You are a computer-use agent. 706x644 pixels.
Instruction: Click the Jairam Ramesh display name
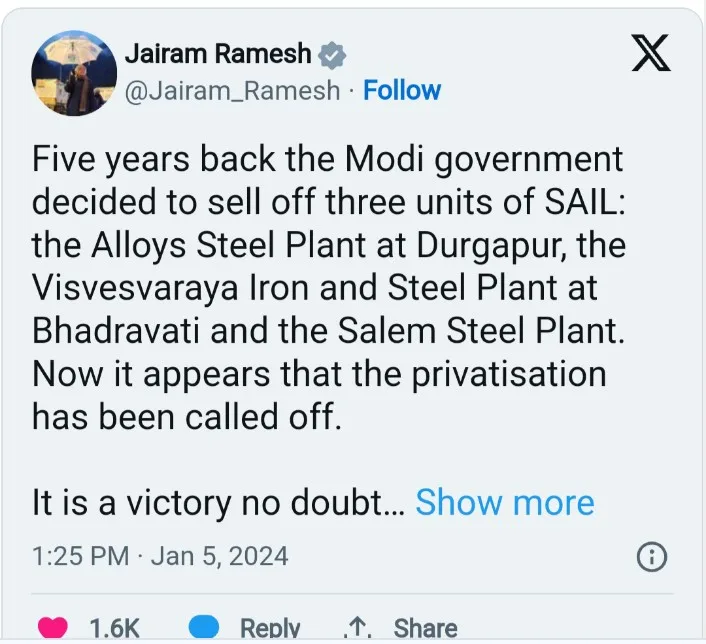(218, 55)
